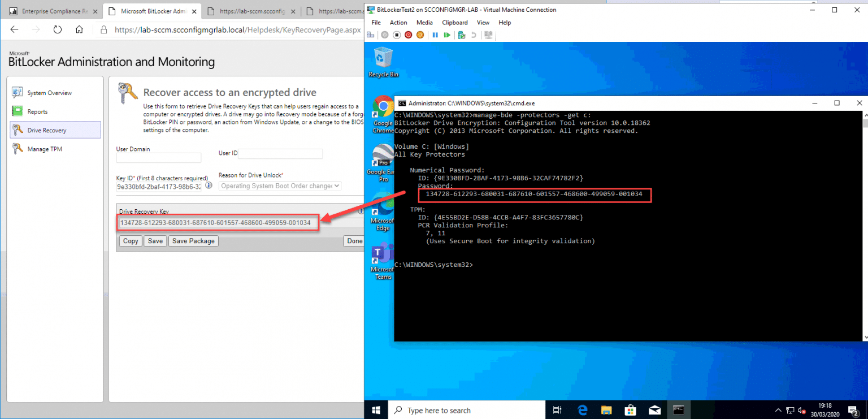Revert the virtual machine via the toolbar
Viewport: 868px width, 419px height.
click(x=474, y=34)
